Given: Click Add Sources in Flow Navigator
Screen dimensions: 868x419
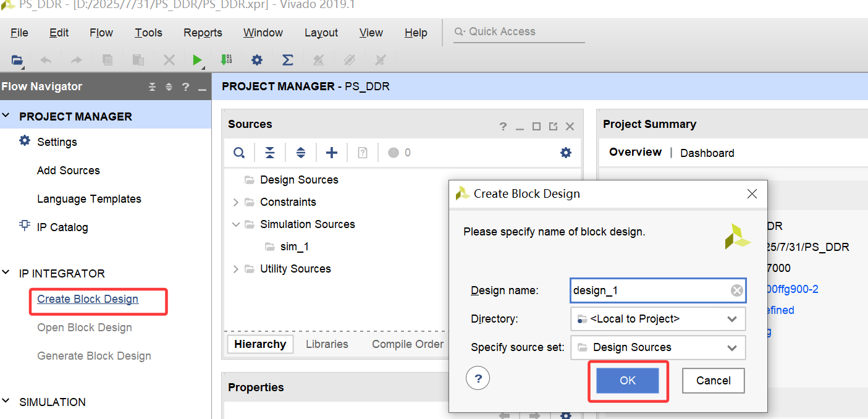Looking at the screenshot, I should 69,171.
